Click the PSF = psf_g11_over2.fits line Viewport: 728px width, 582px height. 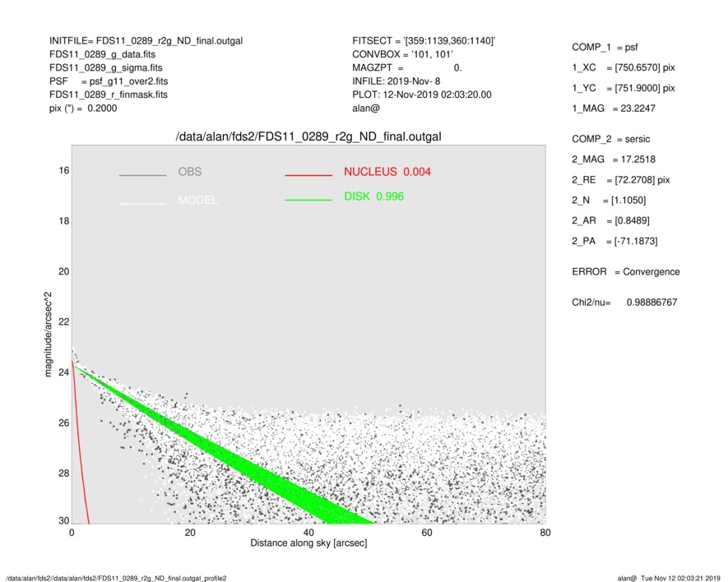pyautogui.click(x=109, y=81)
